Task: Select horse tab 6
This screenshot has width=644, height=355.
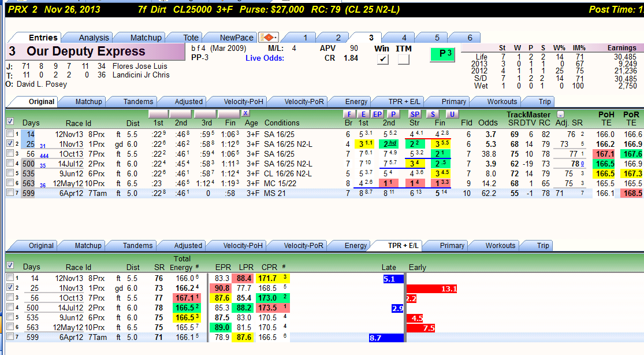Action: point(470,38)
